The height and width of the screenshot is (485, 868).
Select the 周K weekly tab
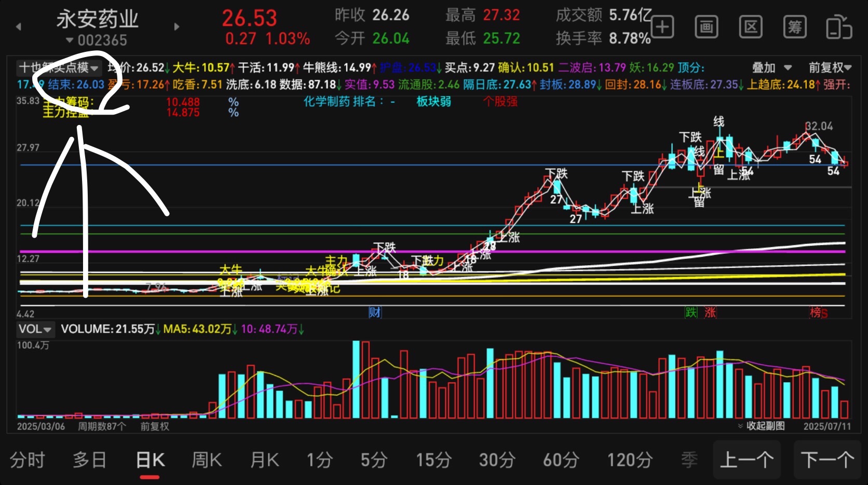pyautogui.click(x=207, y=460)
